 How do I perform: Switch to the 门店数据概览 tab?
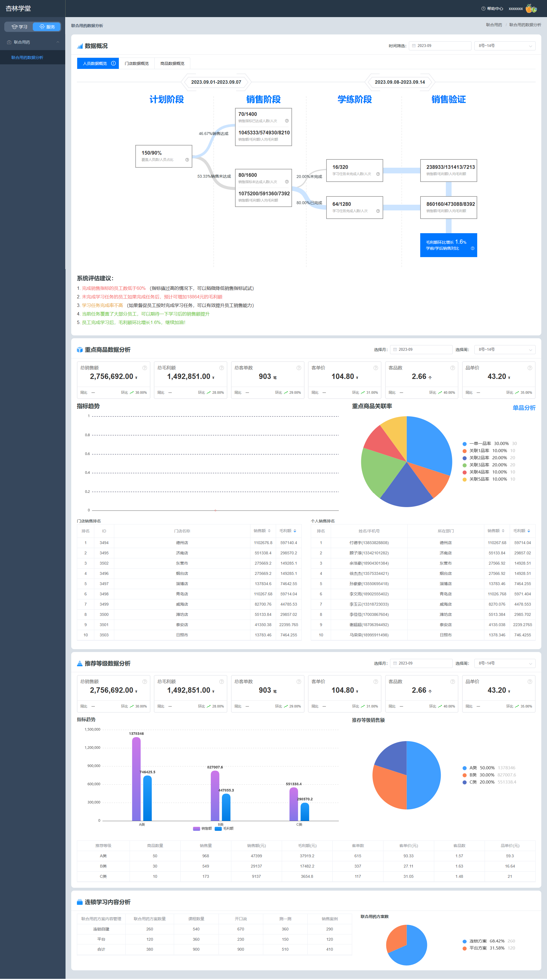point(137,63)
